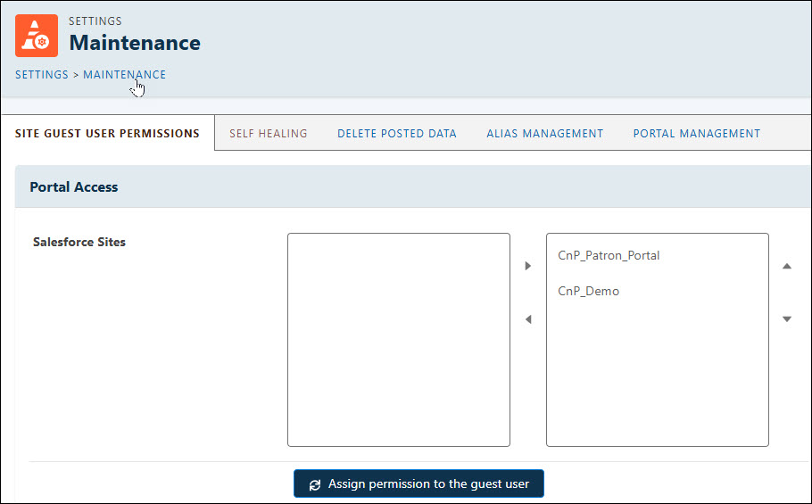Select CnP_Demo in selected sites list

coord(588,291)
